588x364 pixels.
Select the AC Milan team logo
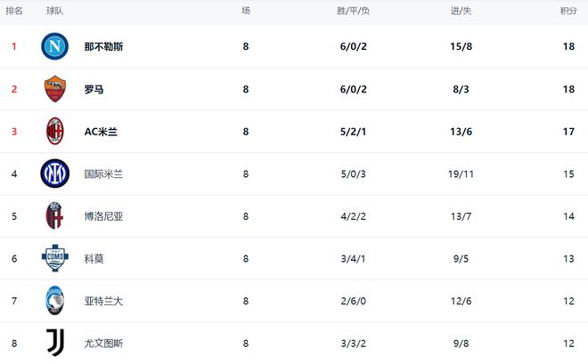pyautogui.click(x=55, y=132)
